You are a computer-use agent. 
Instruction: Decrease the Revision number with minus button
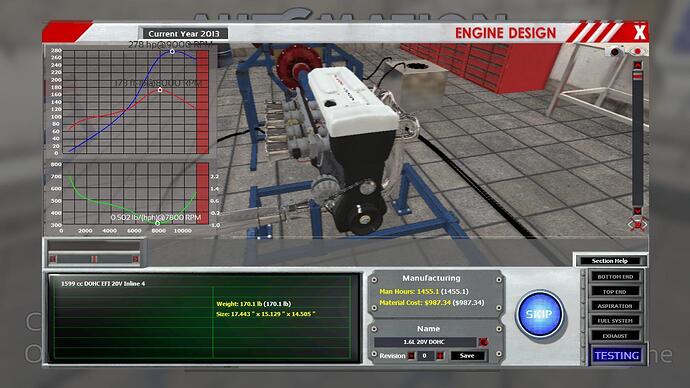[x=411, y=355]
